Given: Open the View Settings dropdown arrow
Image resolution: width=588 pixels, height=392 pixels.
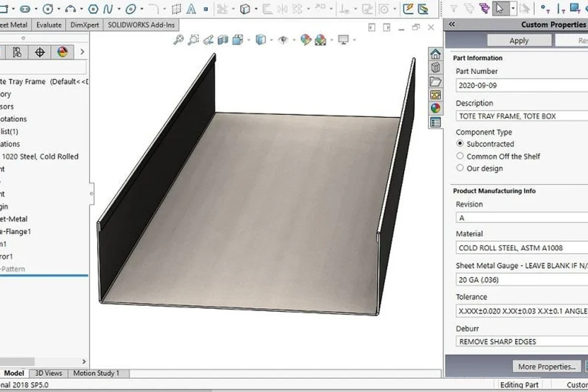Looking at the screenshot, I should point(354,40).
